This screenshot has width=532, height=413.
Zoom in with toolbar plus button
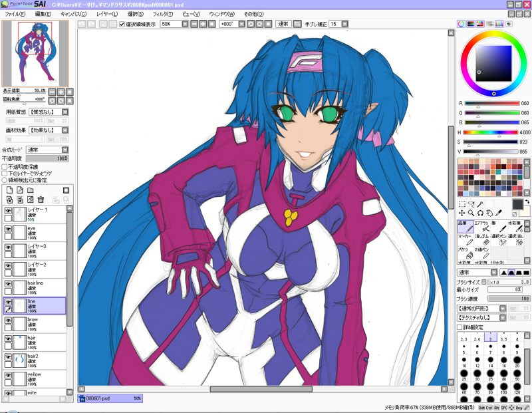point(203,24)
